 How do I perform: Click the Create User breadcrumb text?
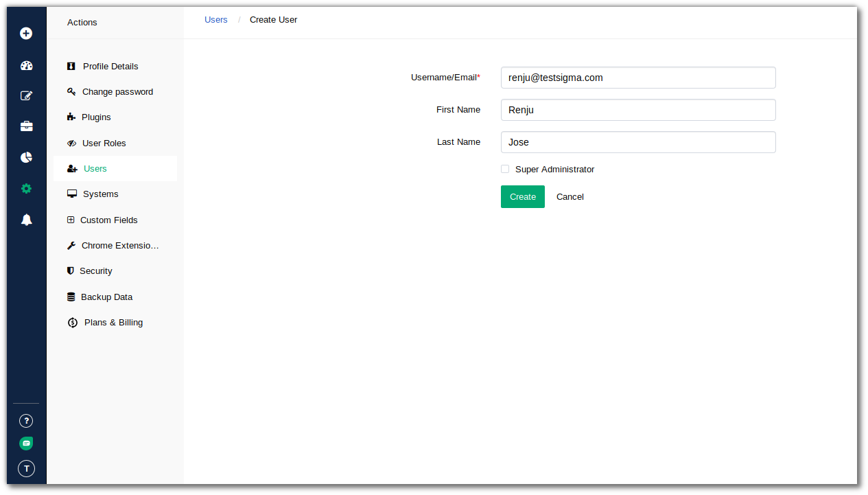(x=274, y=20)
